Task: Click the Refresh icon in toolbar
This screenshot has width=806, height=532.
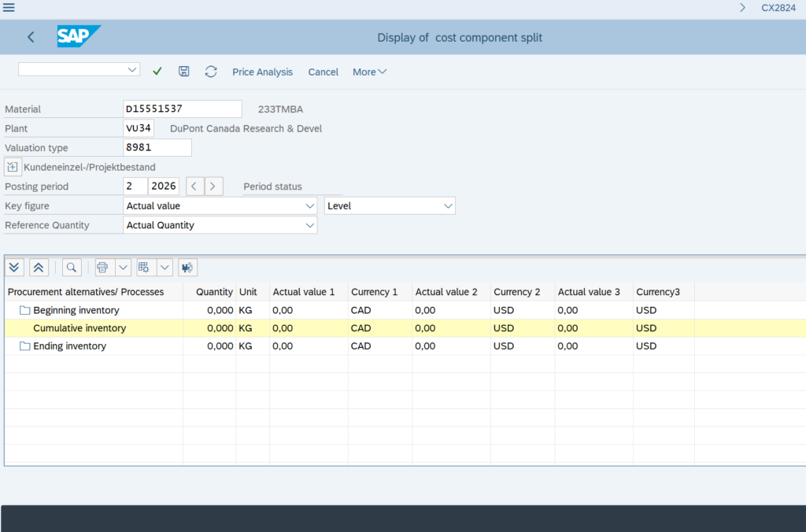Action: [211, 72]
